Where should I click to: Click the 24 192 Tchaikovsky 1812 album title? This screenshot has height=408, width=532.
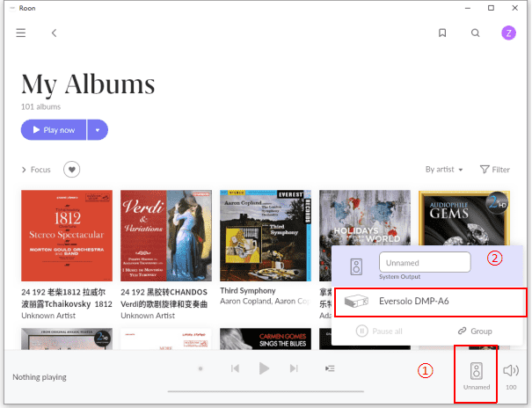(x=67, y=298)
